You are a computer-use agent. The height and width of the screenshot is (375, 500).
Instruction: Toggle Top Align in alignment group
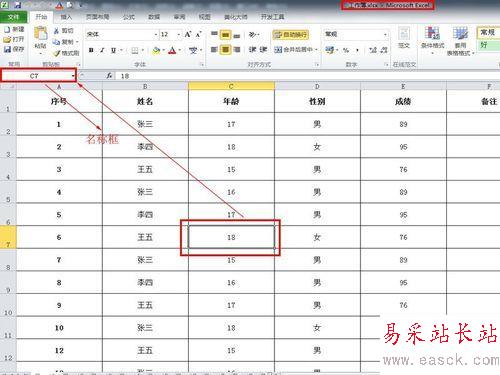pyautogui.click(x=214, y=34)
